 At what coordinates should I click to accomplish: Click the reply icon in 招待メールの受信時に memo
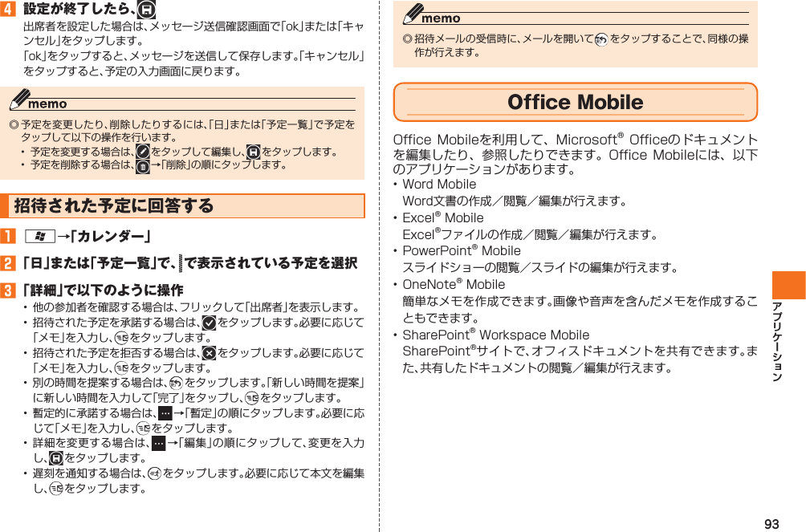click(x=601, y=39)
